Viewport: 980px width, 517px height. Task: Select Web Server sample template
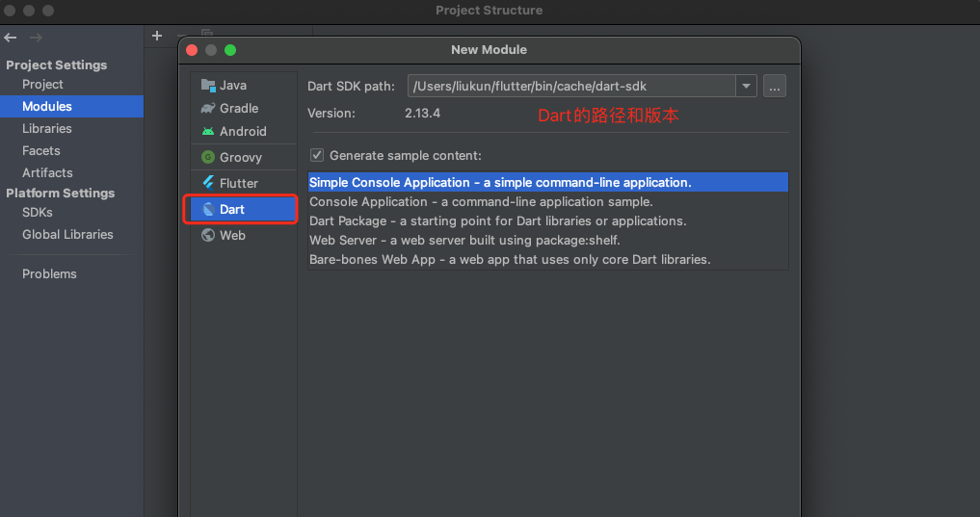464,241
